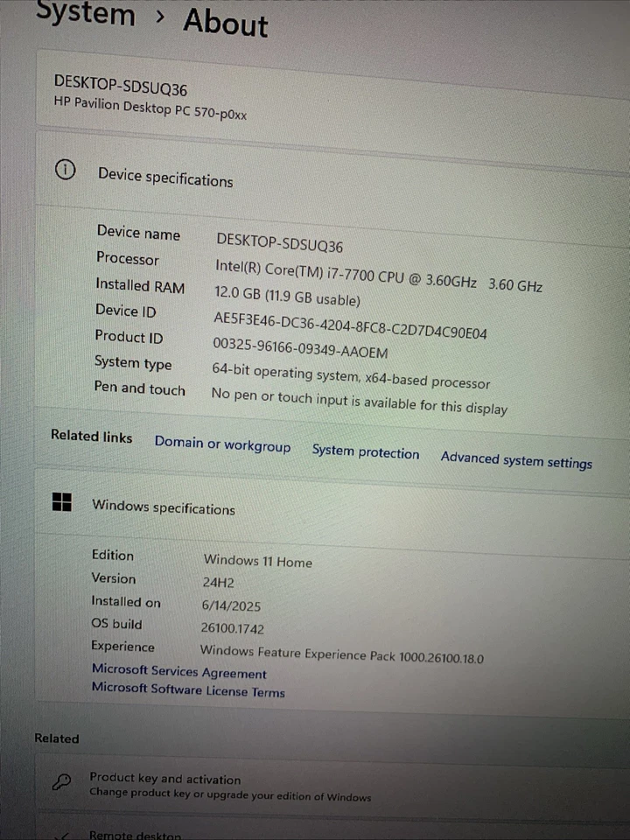Select the 12.0 GB RAM value
This screenshot has width=630, height=840.
287,296
